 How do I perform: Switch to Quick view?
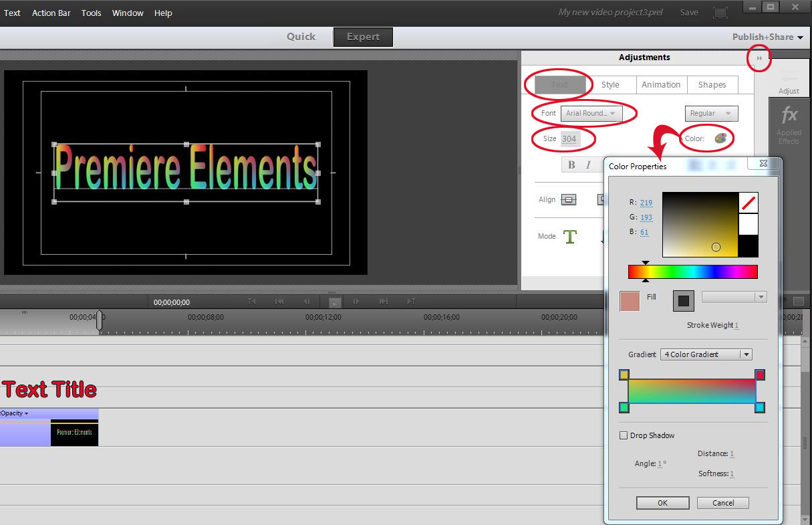click(x=301, y=37)
